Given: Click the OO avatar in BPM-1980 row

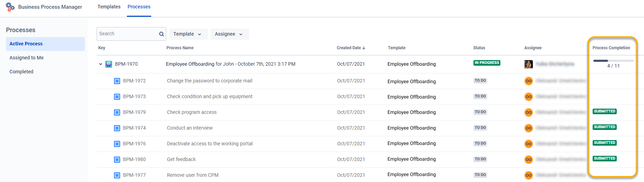Looking at the screenshot, I should 529,160.
